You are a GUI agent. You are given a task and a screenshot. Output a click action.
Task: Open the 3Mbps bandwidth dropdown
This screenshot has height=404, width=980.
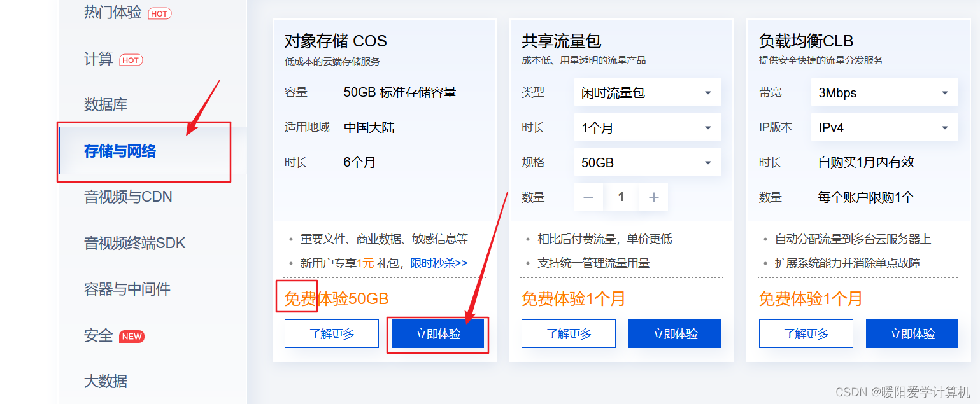[x=884, y=92]
